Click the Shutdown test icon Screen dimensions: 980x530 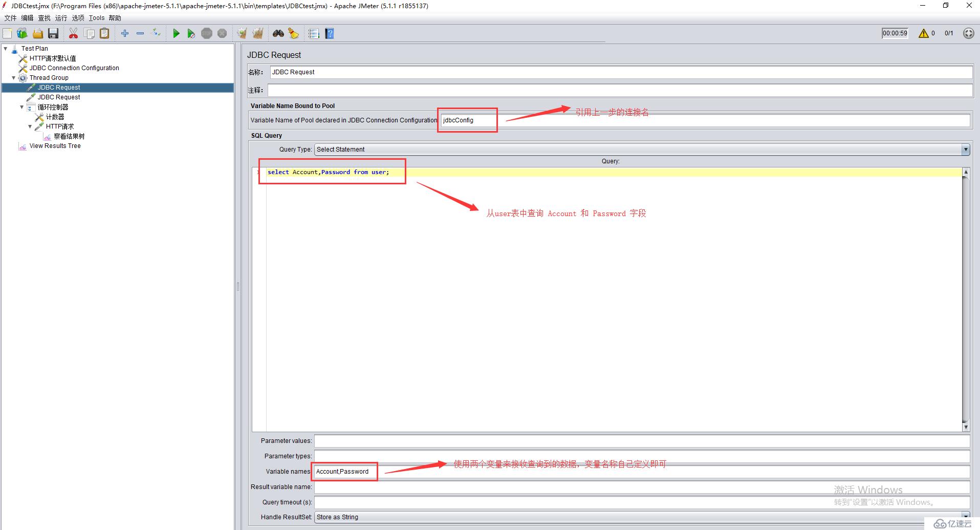point(222,33)
